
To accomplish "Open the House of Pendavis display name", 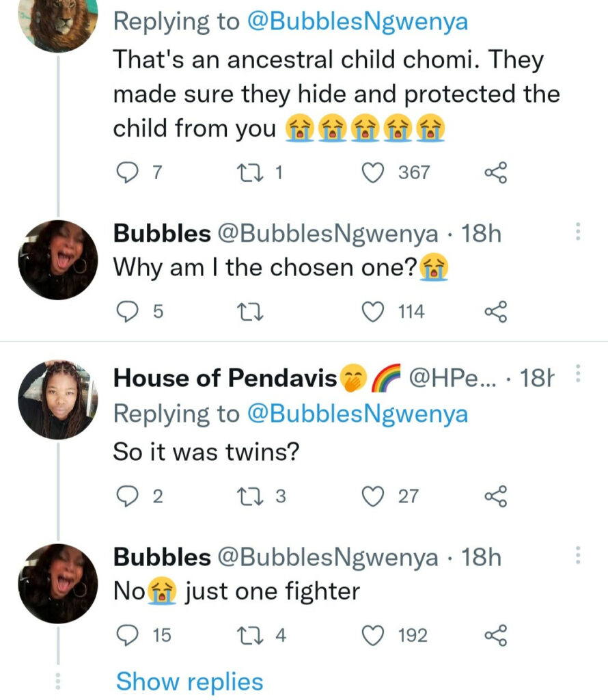I will pos(225,377).
